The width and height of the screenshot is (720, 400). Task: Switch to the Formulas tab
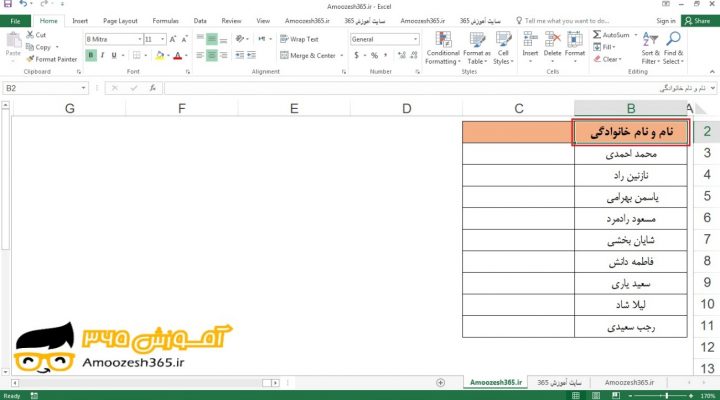(165, 21)
